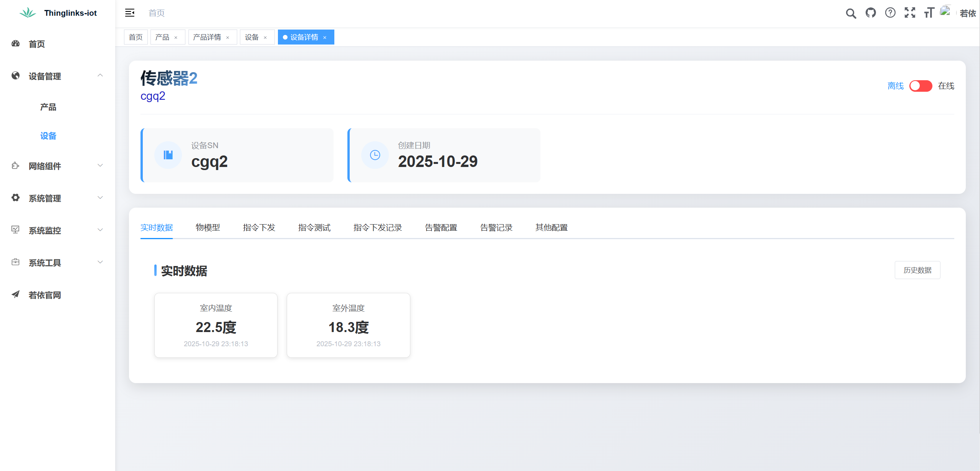Open the 告警配置 tab
The image size is (980, 471).
pyautogui.click(x=441, y=228)
